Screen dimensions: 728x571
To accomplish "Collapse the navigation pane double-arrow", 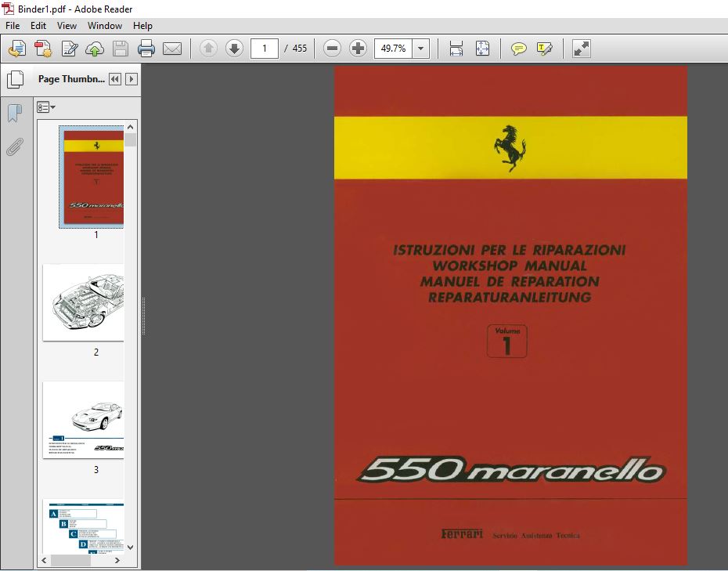I will pos(114,79).
